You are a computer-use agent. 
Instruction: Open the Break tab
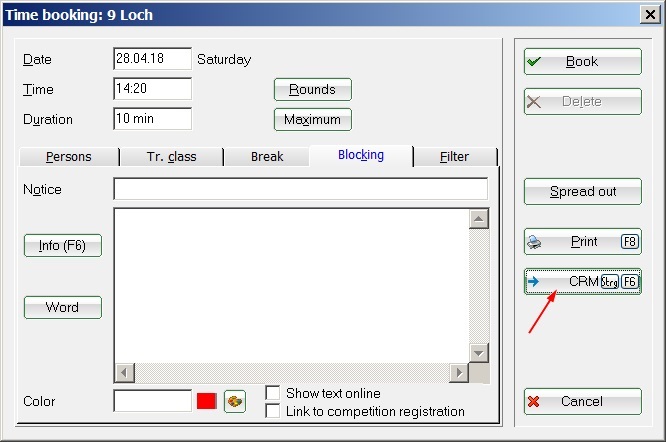tap(267, 157)
